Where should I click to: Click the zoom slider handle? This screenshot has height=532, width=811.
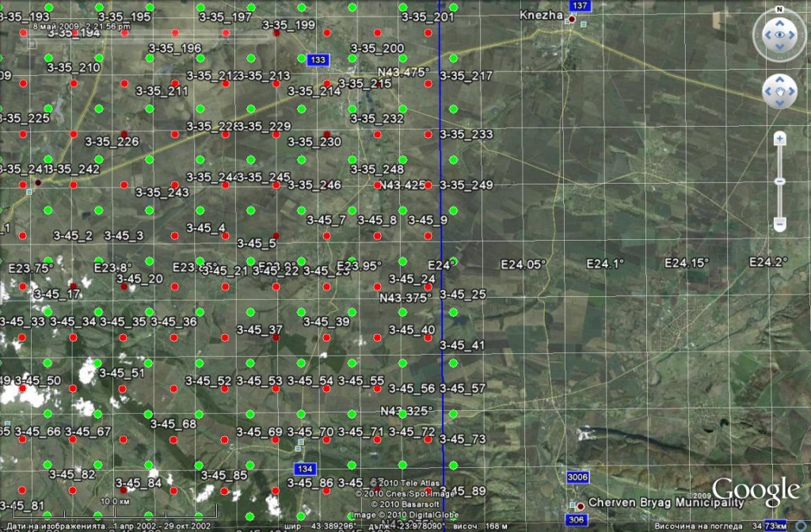(779, 181)
